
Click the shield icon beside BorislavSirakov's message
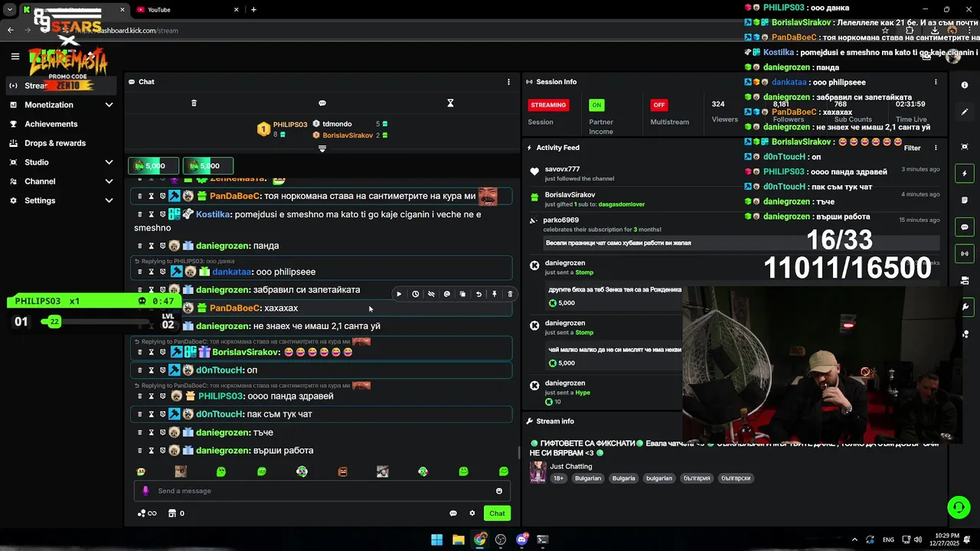point(162,352)
